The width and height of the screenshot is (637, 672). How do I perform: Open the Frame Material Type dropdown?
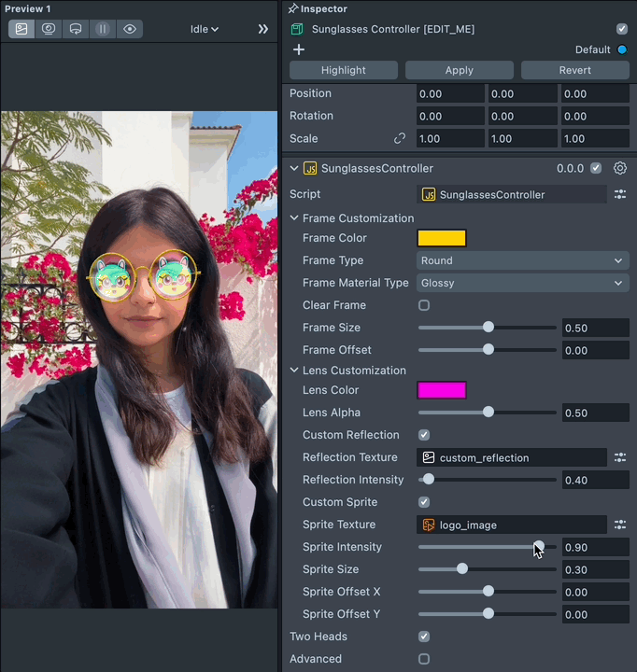(521, 283)
